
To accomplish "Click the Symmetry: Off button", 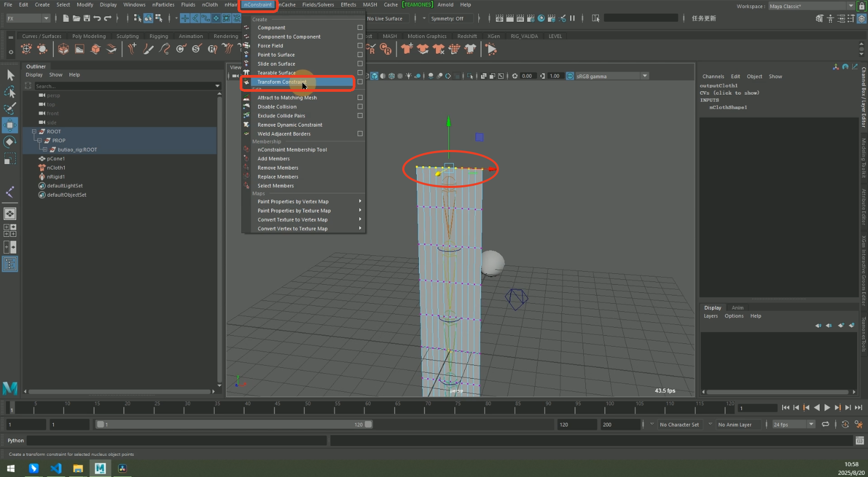I will point(447,18).
